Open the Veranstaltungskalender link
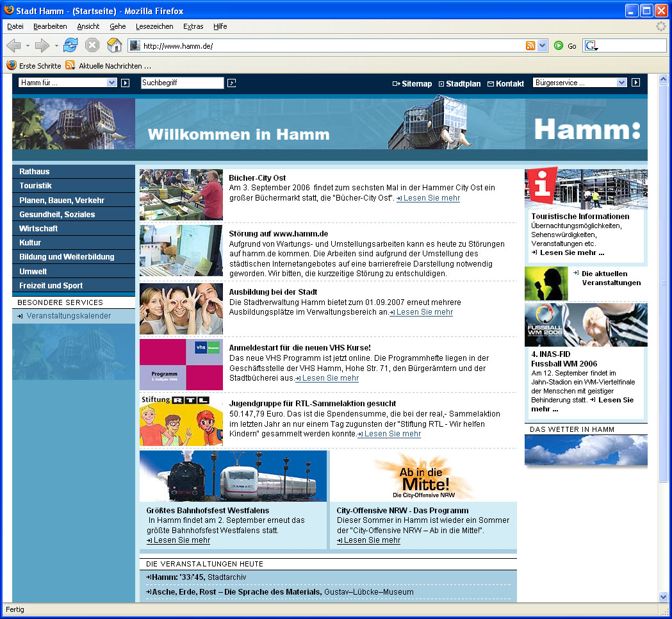Viewport: 672px width, 619px height. coord(69,316)
